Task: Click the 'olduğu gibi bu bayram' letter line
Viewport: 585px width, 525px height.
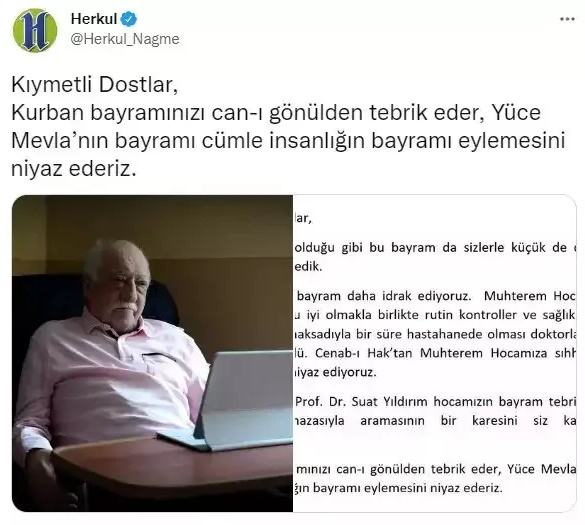Action: pyautogui.click(x=435, y=248)
